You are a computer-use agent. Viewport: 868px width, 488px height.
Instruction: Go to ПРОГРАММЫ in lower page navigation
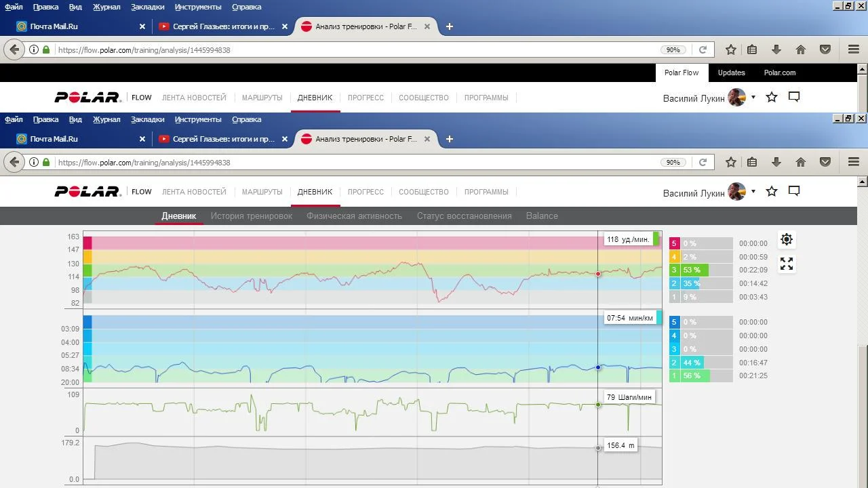(x=486, y=192)
